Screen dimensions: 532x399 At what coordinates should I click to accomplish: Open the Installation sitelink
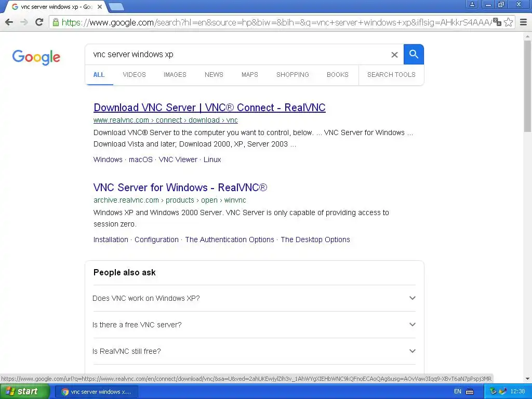point(111,240)
